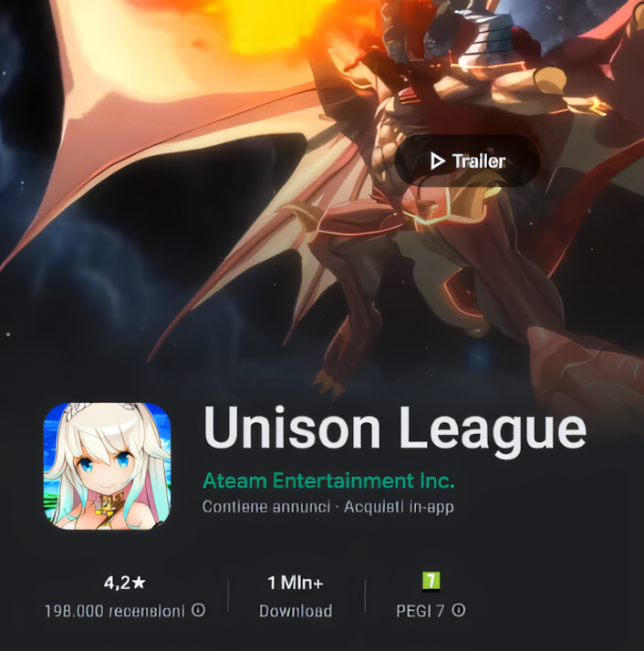The height and width of the screenshot is (651, 644).
Task: Play the game Trailer
Action: pyautogui.click(x=467, y=160)
